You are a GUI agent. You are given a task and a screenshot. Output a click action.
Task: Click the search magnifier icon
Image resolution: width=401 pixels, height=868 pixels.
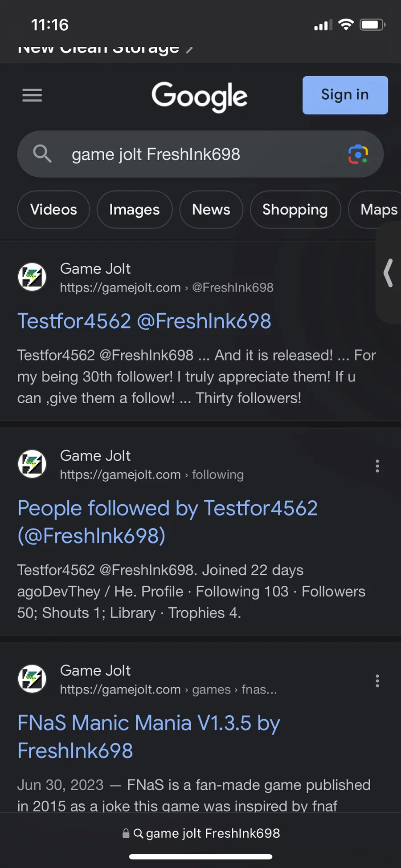click(42, 154)
